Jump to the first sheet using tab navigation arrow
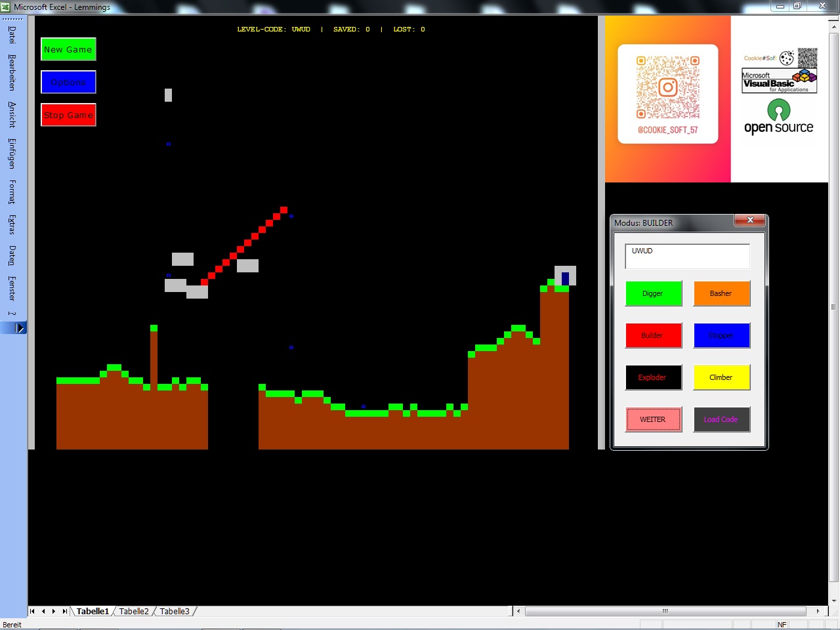Viewport: 840px width, 630px height. point(32,611)
